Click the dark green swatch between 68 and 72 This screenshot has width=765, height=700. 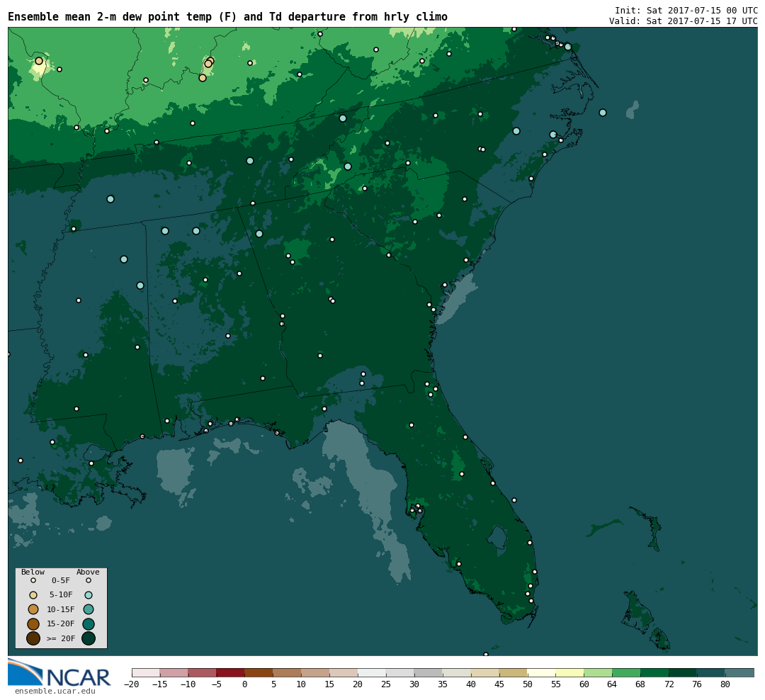click(654, 672)
